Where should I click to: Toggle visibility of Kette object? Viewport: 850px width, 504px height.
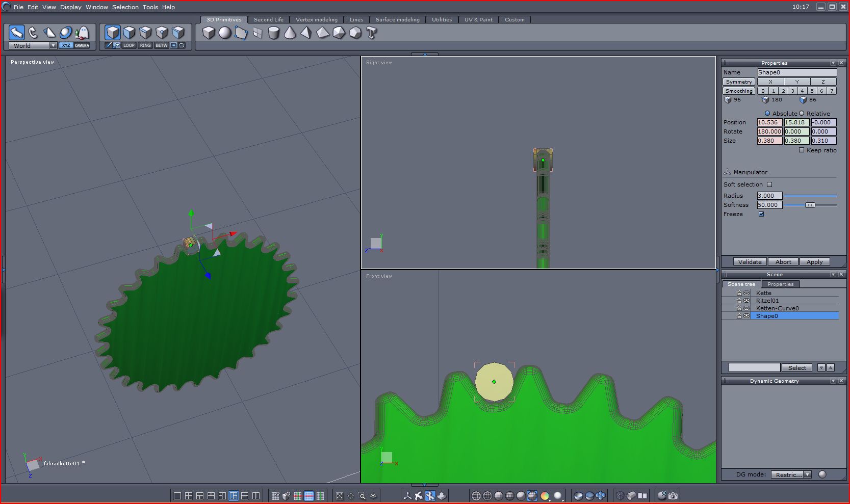pyautogui.click(x=746, y=293)
